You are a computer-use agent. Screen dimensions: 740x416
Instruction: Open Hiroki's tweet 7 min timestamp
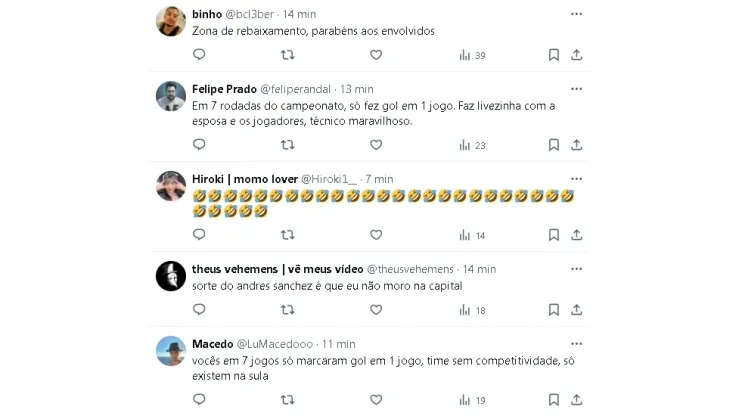tap(379, 178)
